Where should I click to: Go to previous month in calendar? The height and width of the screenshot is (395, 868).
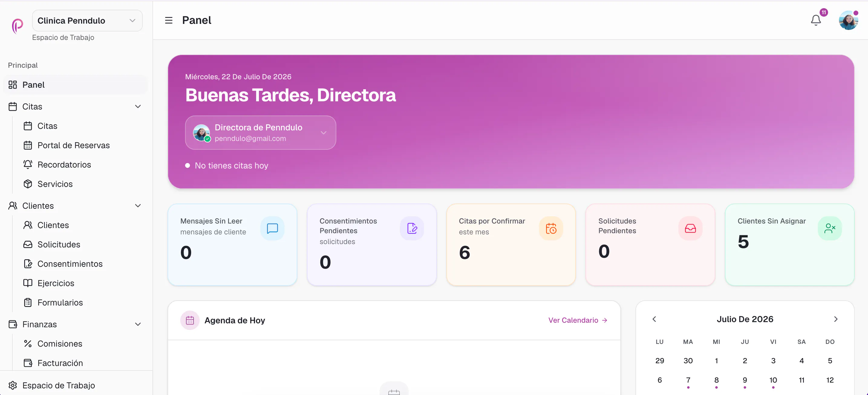(654, 319)
